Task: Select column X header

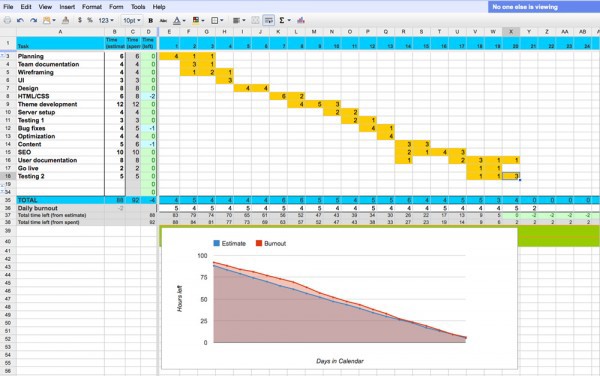Action: pos(511,32)
